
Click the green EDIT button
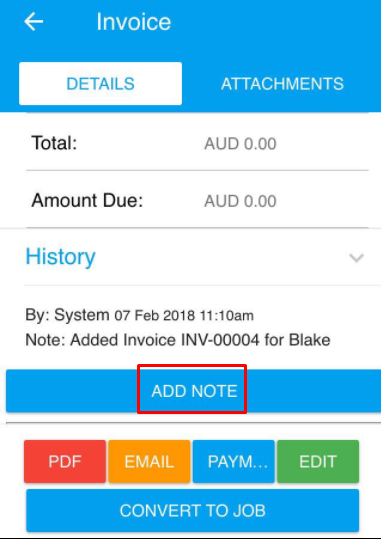tap(318, 461)
